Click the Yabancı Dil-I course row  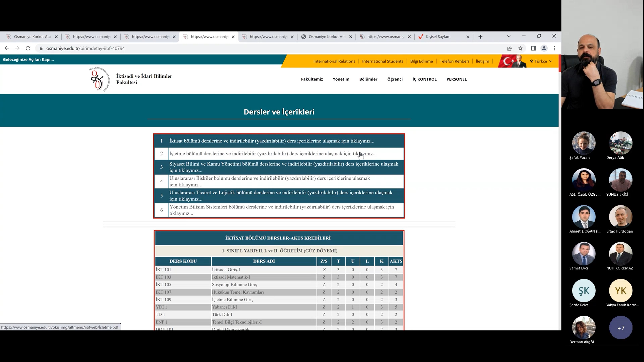279,307
